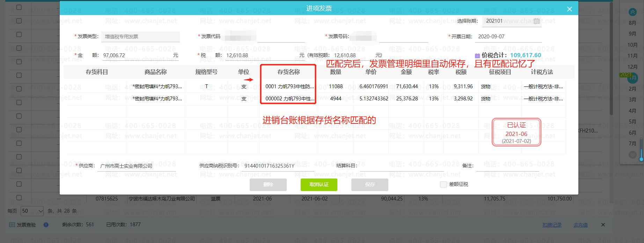Screen dimensions: 644x243
Task: Click the 发票代码 input field
Action: pyautogui.click(x=264, y=36)
